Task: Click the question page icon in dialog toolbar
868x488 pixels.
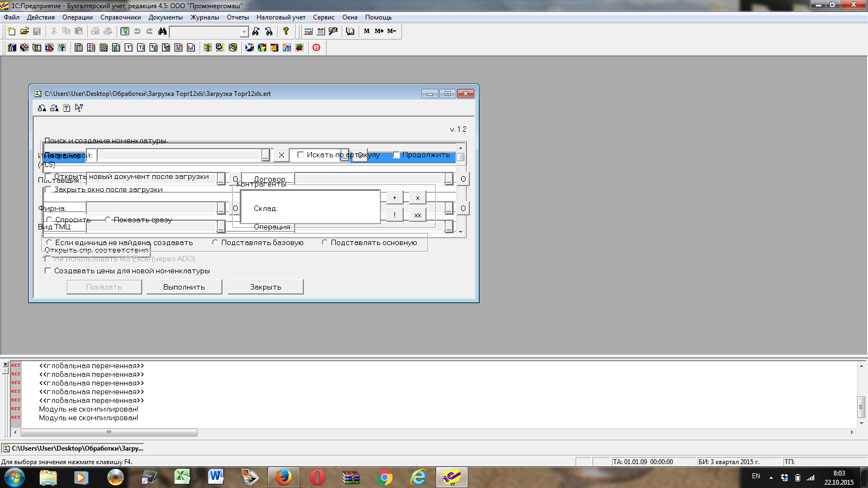Action: click(67, 108)
